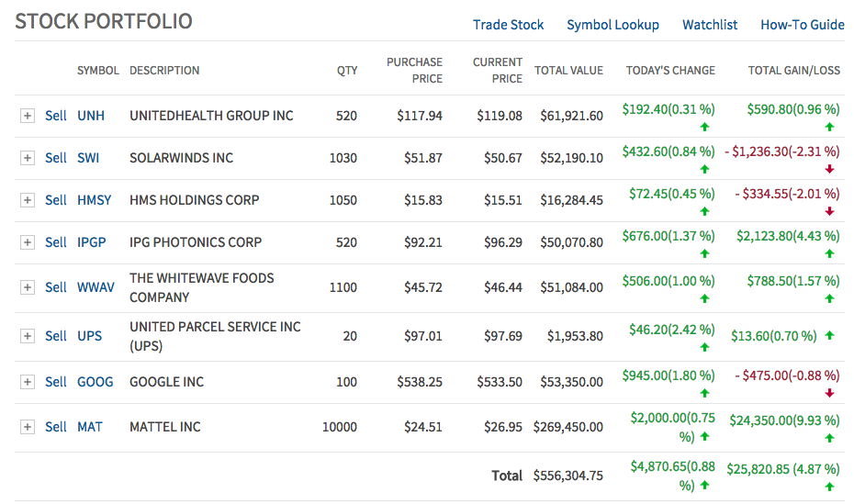This screenshot has width=854, height=504.
Task: Open the How-To Guide
Action: point(802,25)
